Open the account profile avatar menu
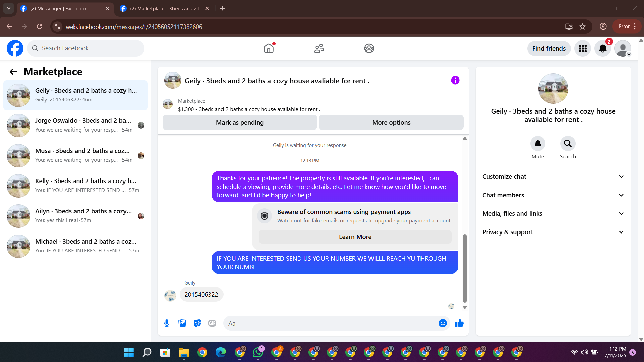This screenshot has width=644, height=362. coord(623,49)
